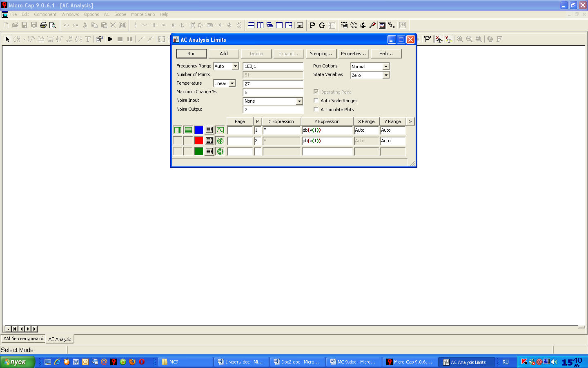
Task: Click the green color swatch on third row
Action: (x=199, y=151)
